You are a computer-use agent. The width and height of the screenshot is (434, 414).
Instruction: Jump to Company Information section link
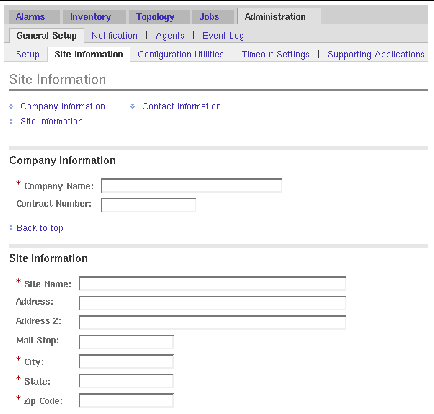click(x=63, y=106)
